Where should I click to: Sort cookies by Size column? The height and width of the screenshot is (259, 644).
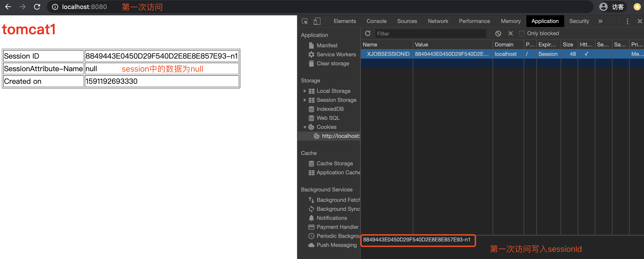[x=569, y=44]
